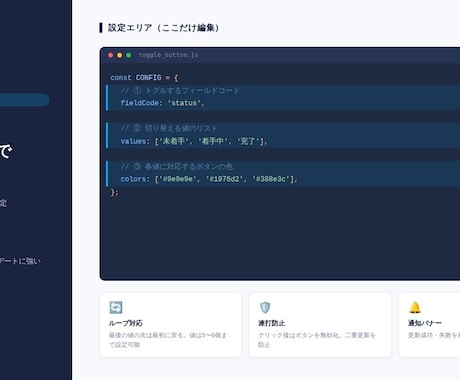Select the '未着手' value in values array

[x=173, y=141]
